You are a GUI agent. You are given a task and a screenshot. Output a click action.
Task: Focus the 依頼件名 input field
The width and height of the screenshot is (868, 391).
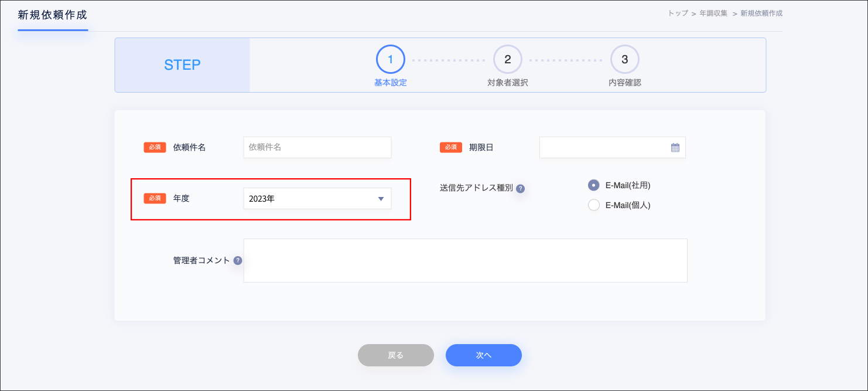[x=317, y=148]
